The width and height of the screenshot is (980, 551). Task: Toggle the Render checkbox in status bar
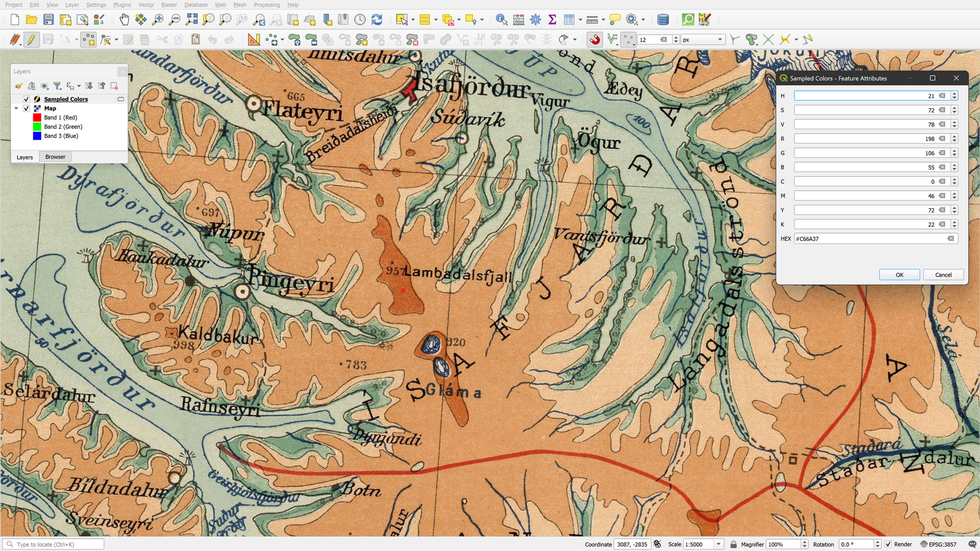pos(888,544)
